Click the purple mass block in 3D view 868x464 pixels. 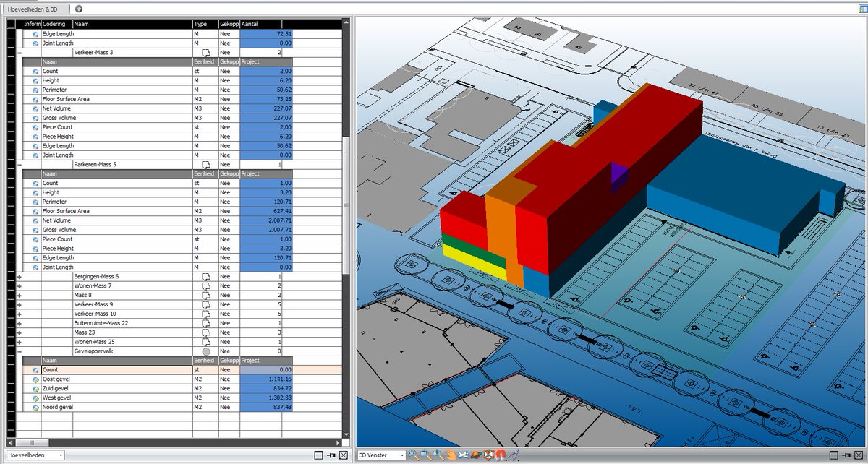click(x=618, y=178)
